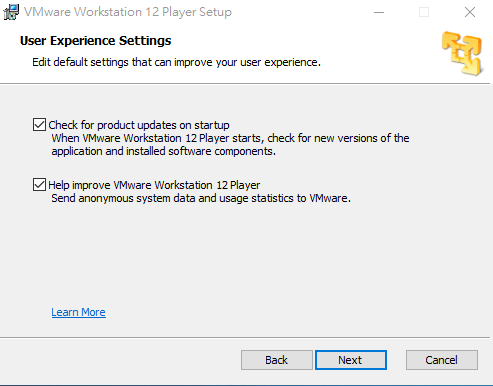Click the separator line above the buttons
Screen dimensions: 493x386
(245, 337)
